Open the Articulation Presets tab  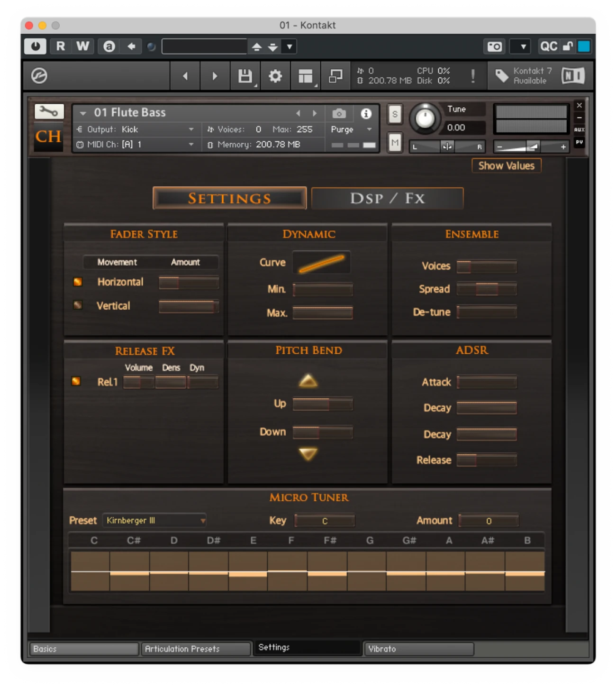coord(196,649)
